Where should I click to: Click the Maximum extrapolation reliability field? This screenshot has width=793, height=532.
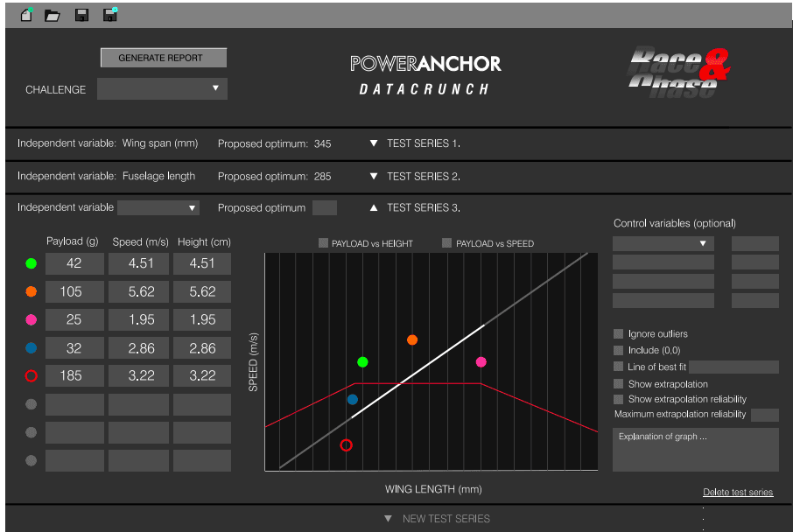point(765,415)
